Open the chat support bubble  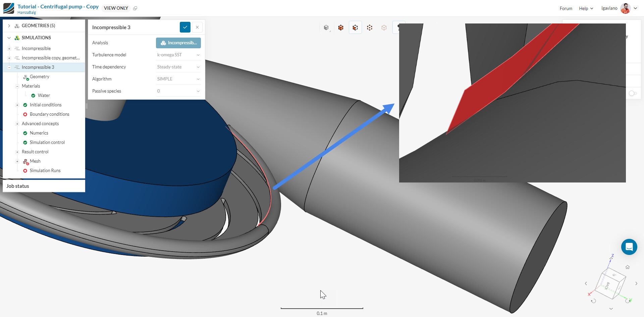pyautogui.click(x=629, y=247)
